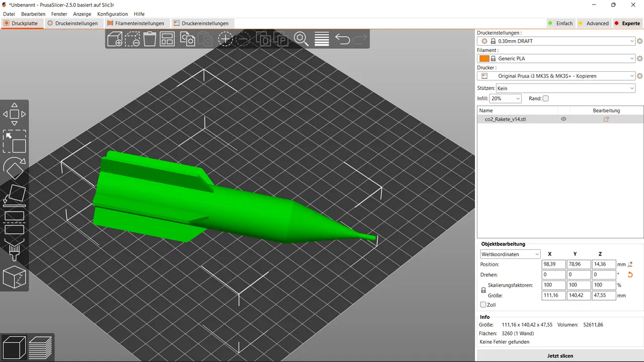644x362 pixels.
Task: Click the reset rotation arrow icon
Action: (630, 275)
